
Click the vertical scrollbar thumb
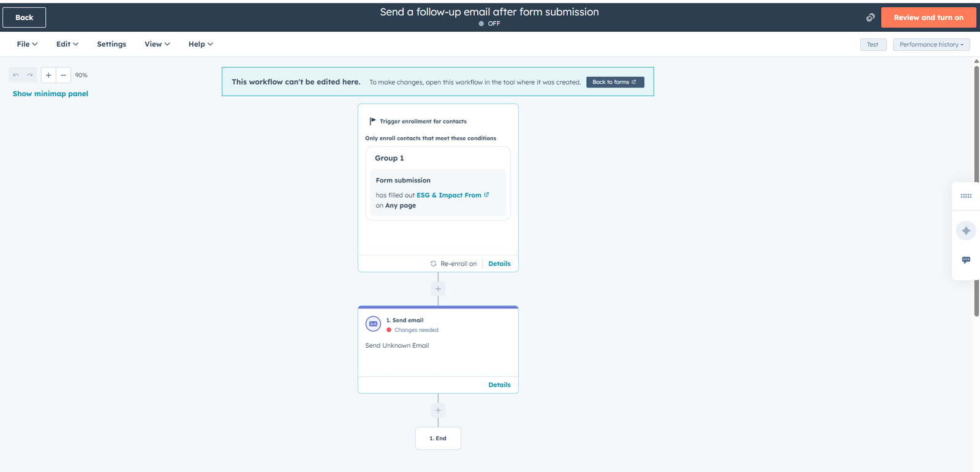(976, 191)
